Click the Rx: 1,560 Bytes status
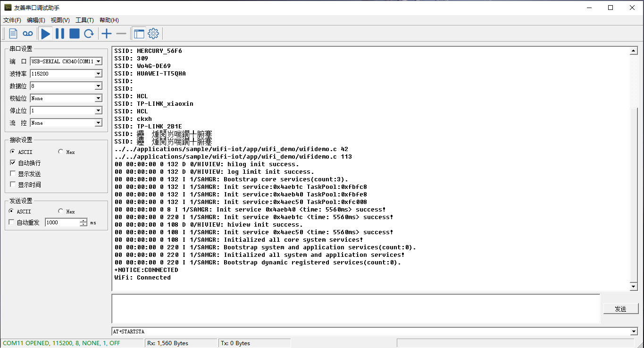The image size is (644, 348). pyautogui.click(x=168, y=343)
